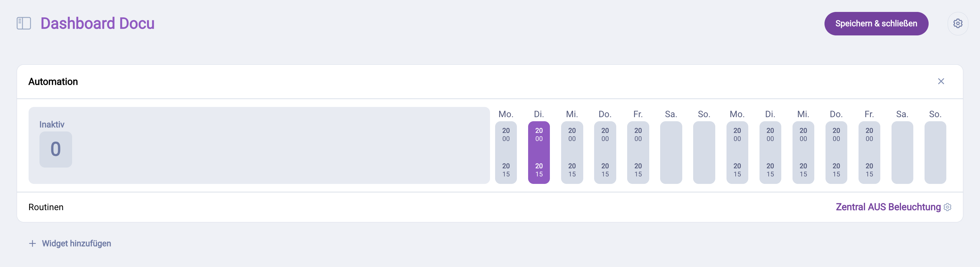Click the Dashboard Docu title text
980x267 pixels.
point(97,23)
